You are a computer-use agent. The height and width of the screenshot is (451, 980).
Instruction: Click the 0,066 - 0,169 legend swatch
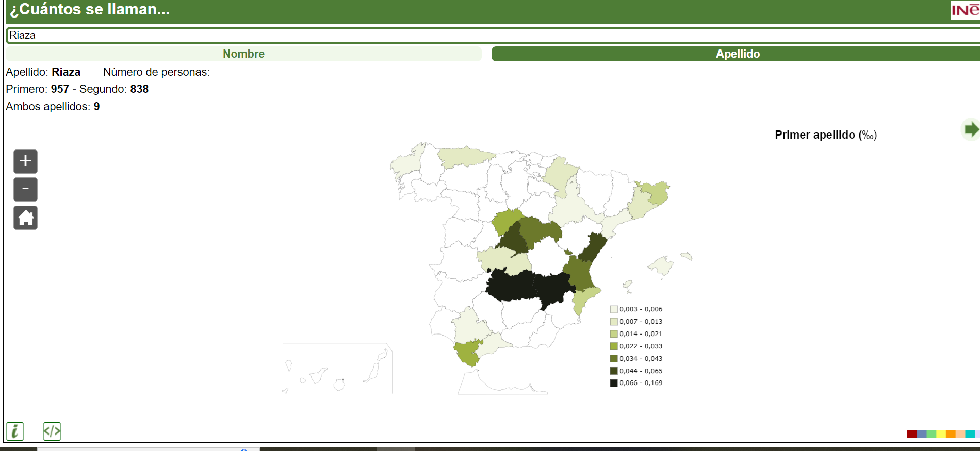coord(614,383)
